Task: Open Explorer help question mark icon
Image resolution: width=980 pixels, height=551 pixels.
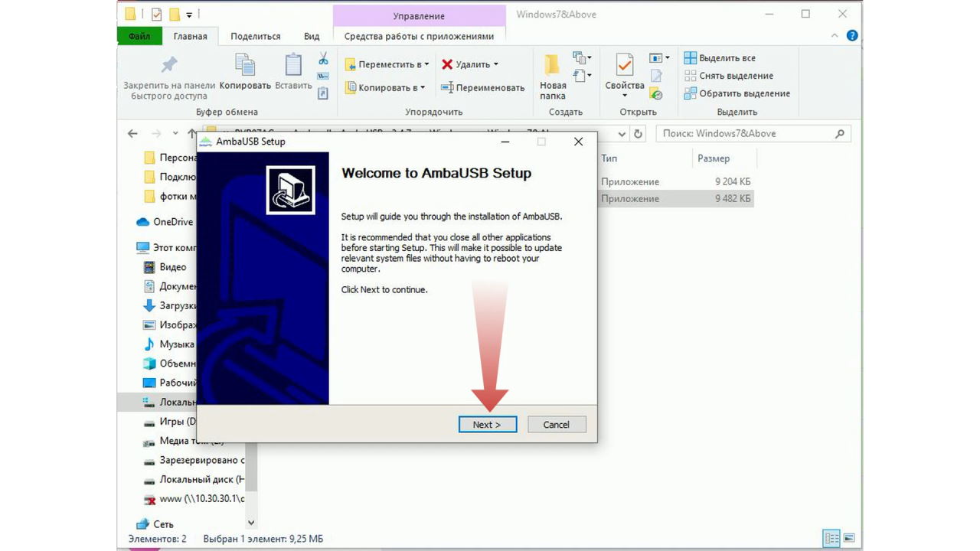Action: (x=852, y=36)
